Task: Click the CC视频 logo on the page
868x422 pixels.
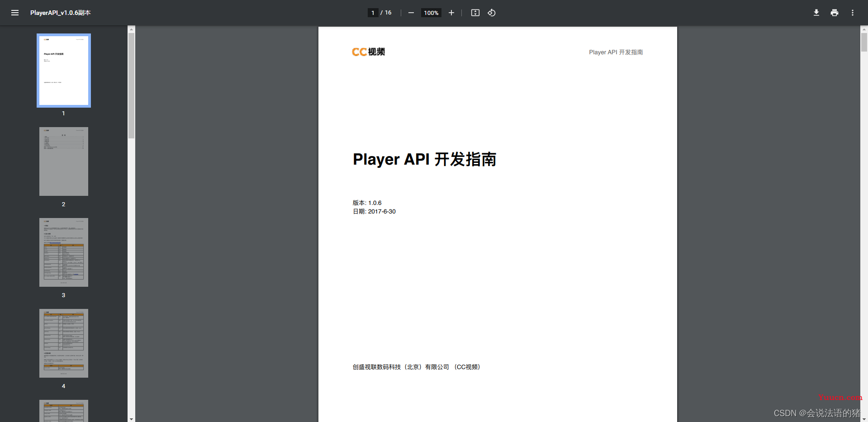Action: (369, 52)
